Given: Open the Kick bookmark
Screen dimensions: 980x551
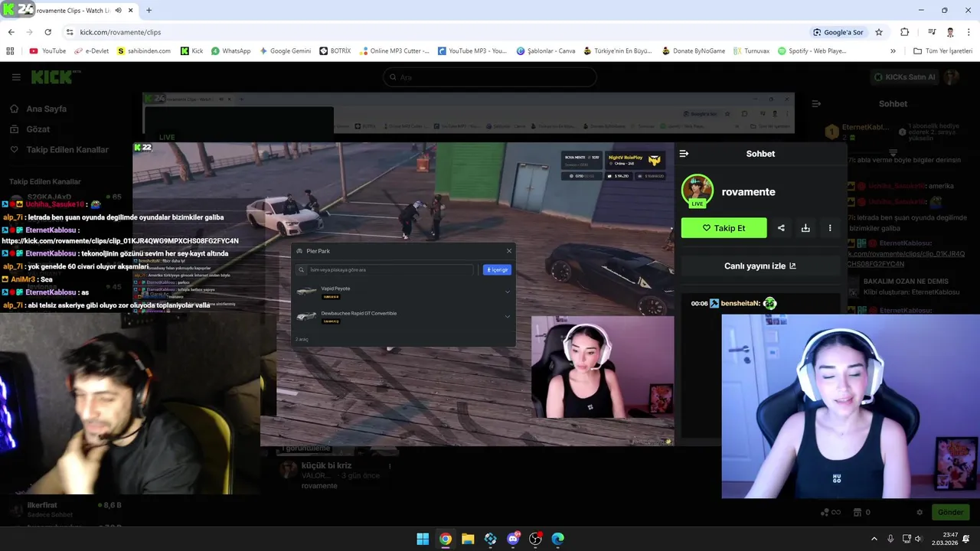Looking at the screenshot, I should tap(191, 51).
